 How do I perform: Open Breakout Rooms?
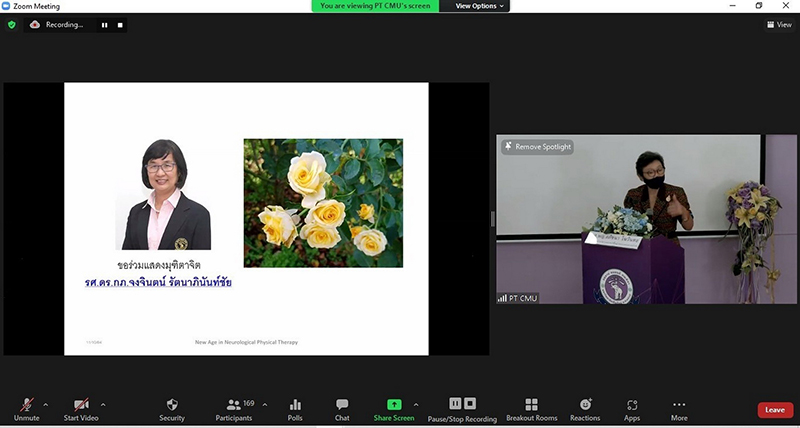[532, 410]
